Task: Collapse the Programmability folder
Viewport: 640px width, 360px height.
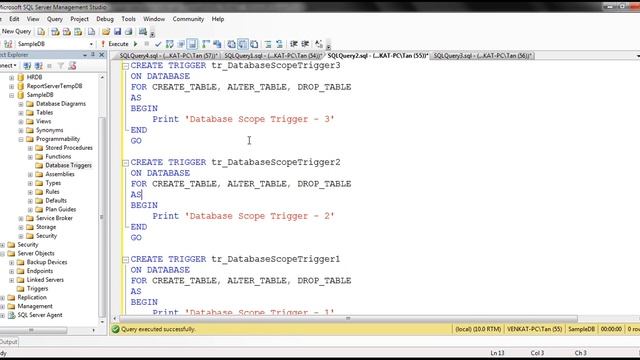Action: click(x=21, y=139)
